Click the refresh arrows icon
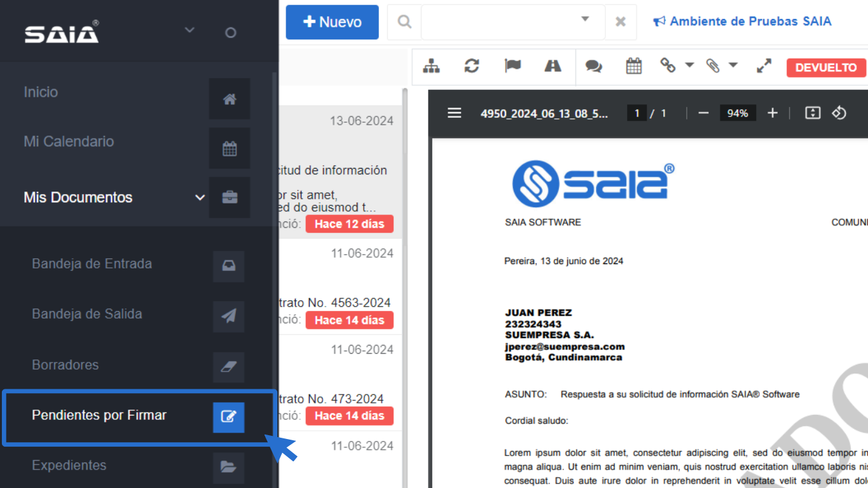Screen dimensions: 868x488 [472, 66]
